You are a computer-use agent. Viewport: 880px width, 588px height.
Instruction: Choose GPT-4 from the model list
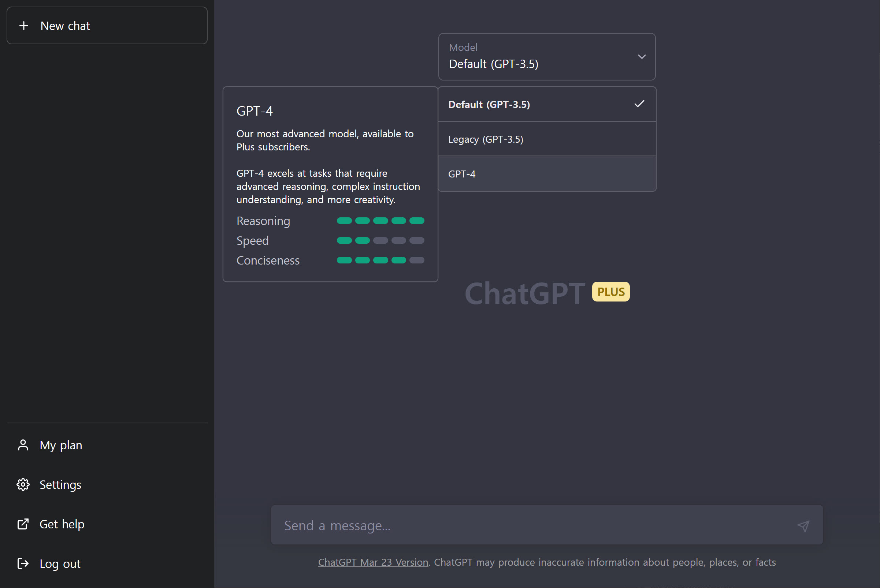(461, 174)
